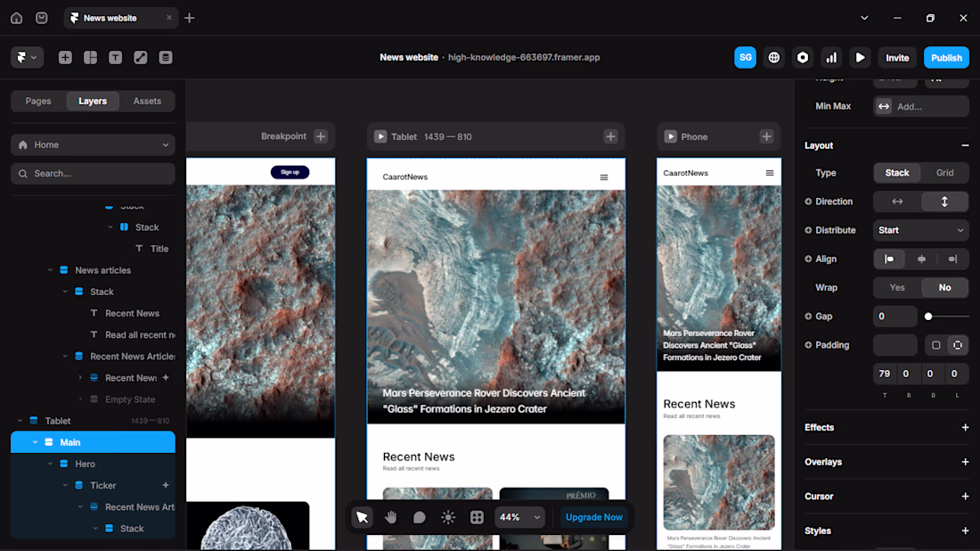980x551 pixels.
Task: Collapse the Tablet layer group
Action: click(x=20, y=421)
